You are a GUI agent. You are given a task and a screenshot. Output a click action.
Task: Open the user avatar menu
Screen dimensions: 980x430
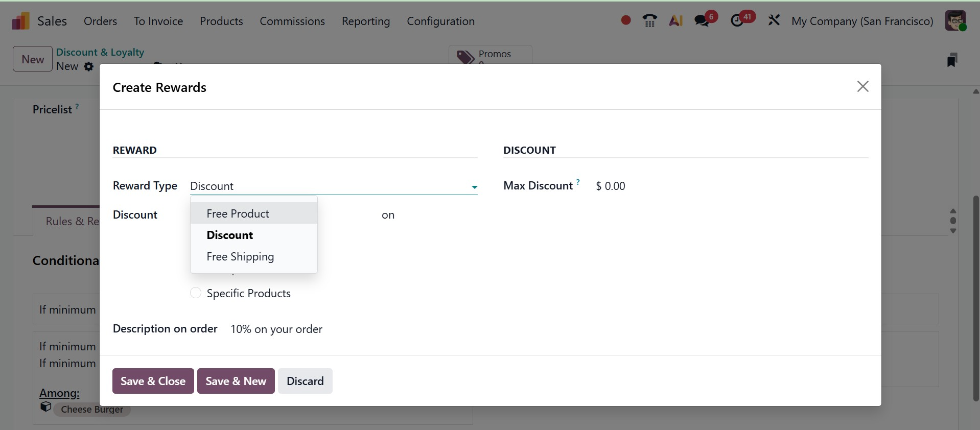(x=955, y=21)
